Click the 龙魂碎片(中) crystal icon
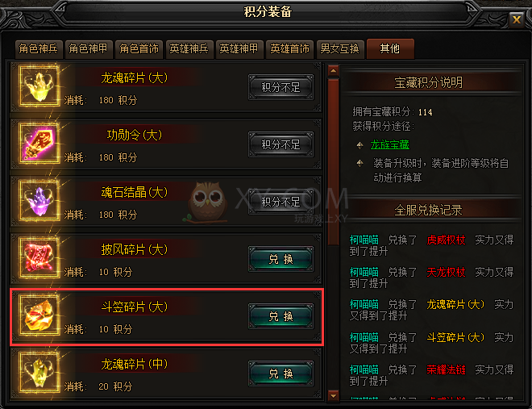Screen dimensions: 532x409 pos(39,373)
